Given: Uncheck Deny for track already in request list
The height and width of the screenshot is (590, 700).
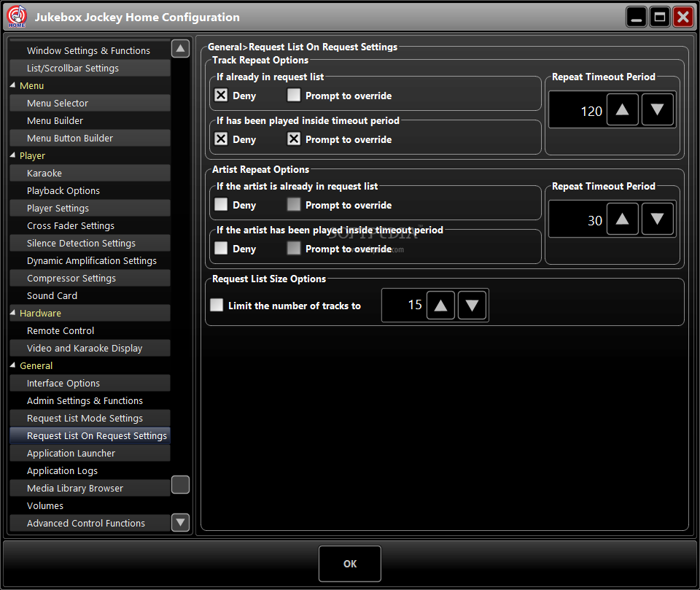Looking at the screenshot, I should tap(221, 95).
